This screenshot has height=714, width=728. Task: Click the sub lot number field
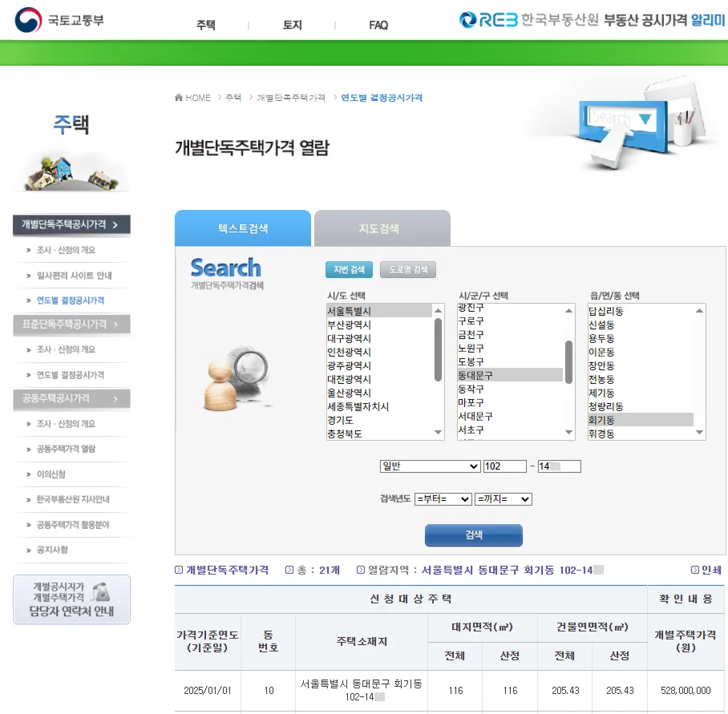click(x=559, y=466)
